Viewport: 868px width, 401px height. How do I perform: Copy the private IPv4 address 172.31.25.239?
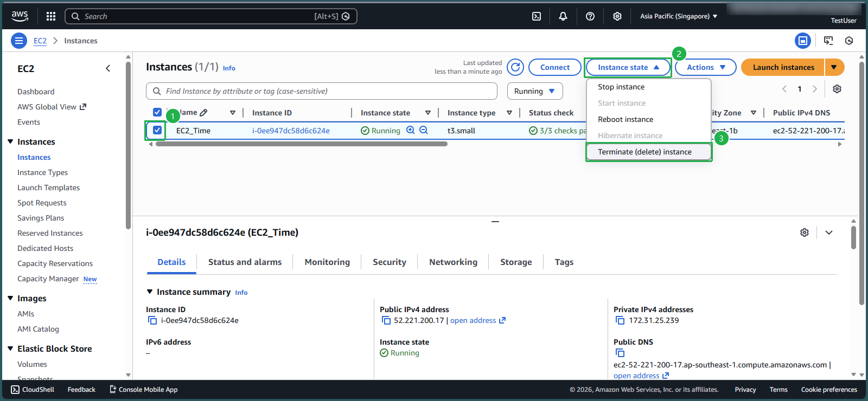pyautogui.click(x=620, y=320)
